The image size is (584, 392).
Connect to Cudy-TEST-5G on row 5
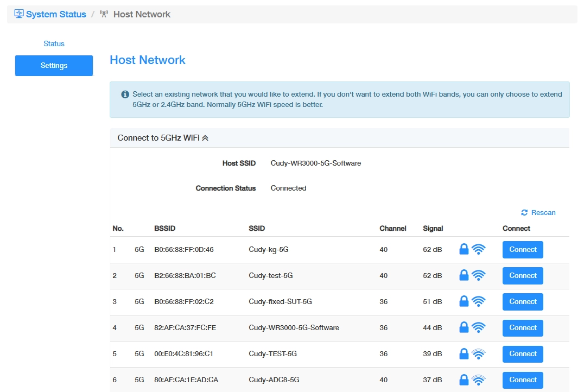click(x=523, y=354)
